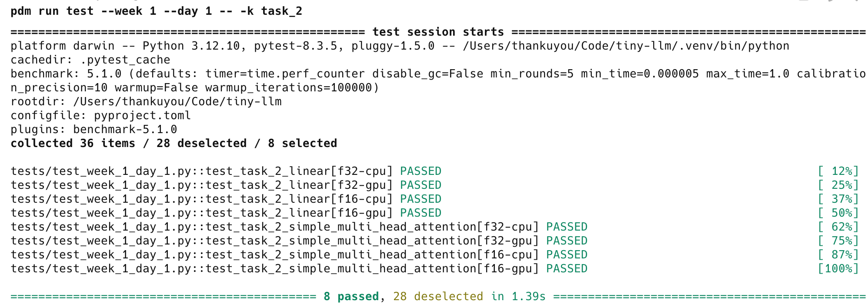Click the 100% progress indicator
Viewport: 868px width, 308px height.
[x=838, y=268]
